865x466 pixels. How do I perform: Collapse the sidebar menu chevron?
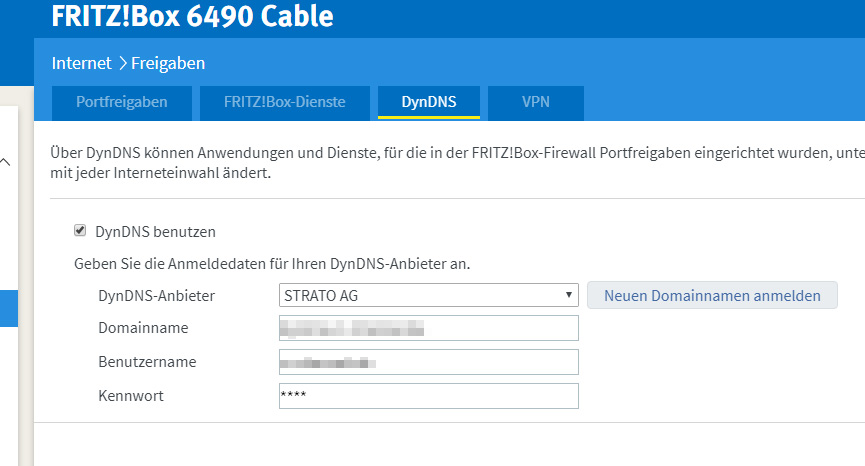[x=6, y=160]
